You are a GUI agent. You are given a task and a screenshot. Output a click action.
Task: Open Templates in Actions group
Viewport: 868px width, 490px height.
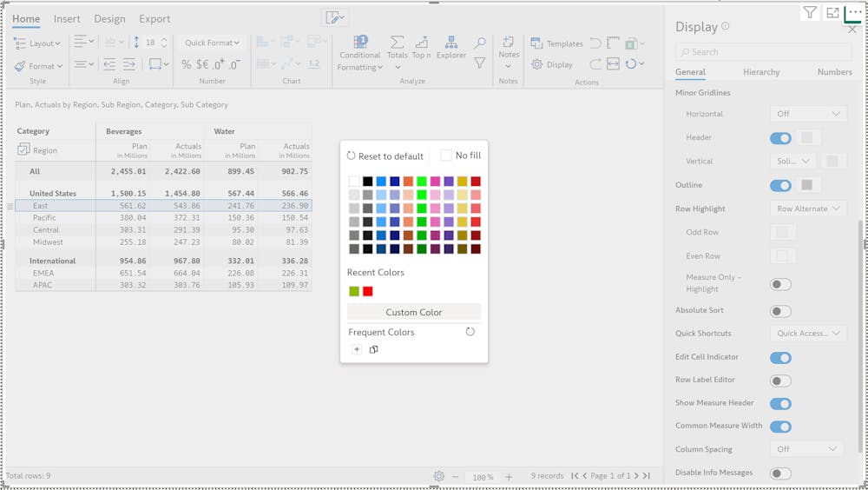click(x=557, y=43)
